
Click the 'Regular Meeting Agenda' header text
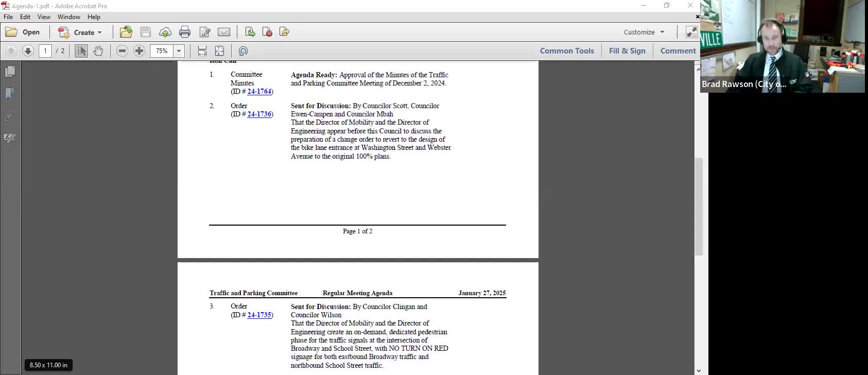tap(357, 293)
